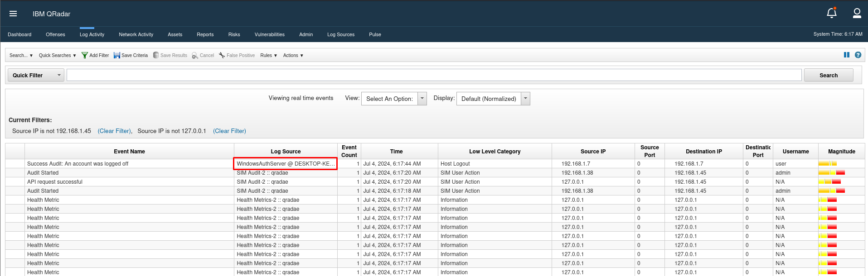Clear the Source IP 127.0.0.1 filter
Viewport: 868px width, 276px height.
click(229, 131)
